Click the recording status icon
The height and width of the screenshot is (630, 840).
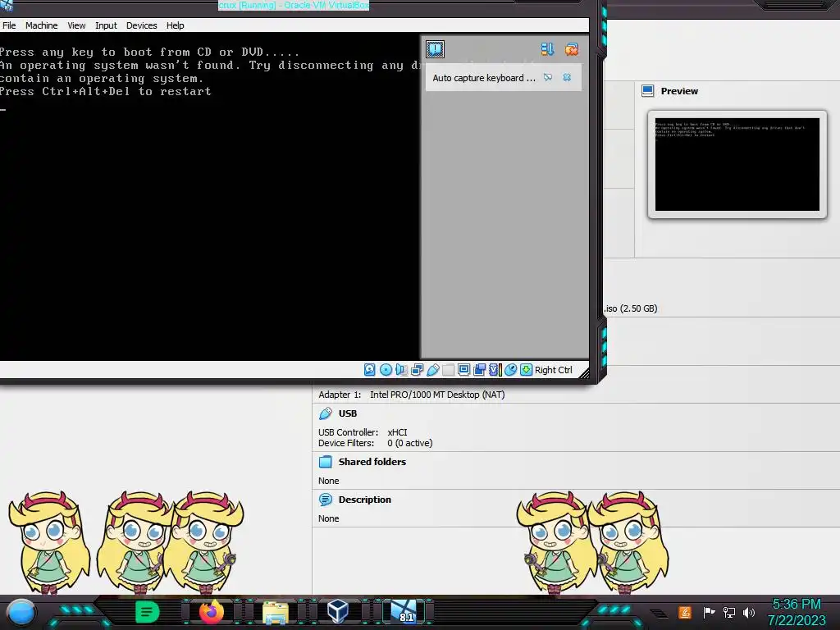click(x=479, y=370)
